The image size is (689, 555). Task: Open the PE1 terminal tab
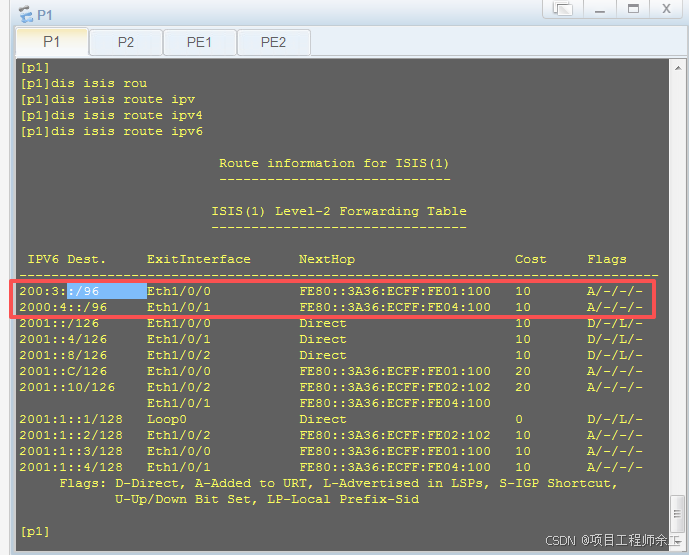click(x=199, y=42)
